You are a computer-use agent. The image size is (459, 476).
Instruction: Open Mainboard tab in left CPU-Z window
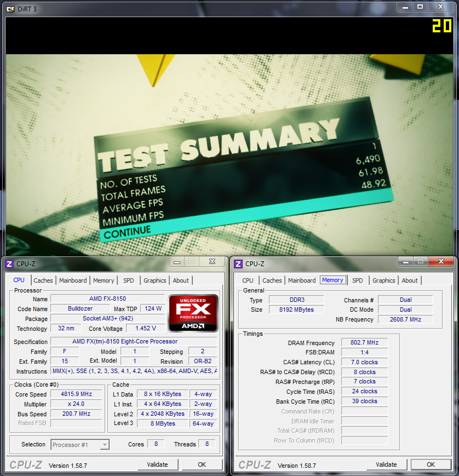point(73,280)
